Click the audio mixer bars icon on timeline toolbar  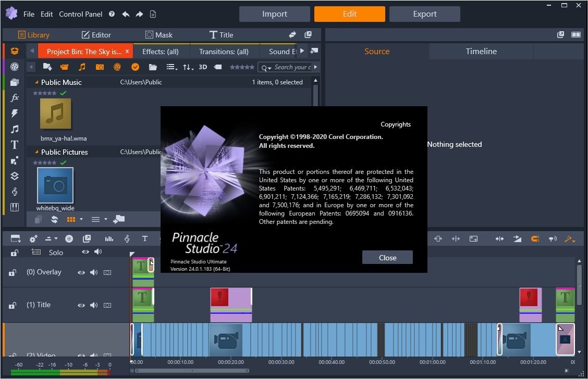click(x=109, y=239)
